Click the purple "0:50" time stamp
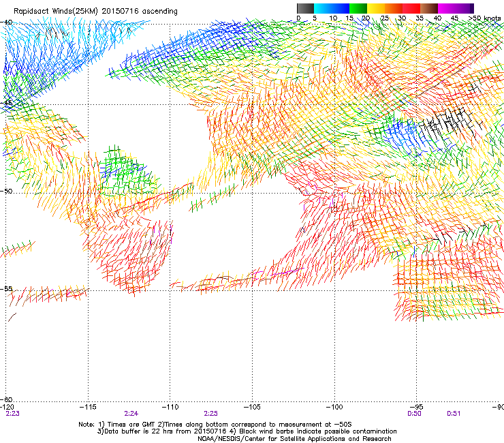Viewport: 504px width, 443px height. (x=414, y=414)
